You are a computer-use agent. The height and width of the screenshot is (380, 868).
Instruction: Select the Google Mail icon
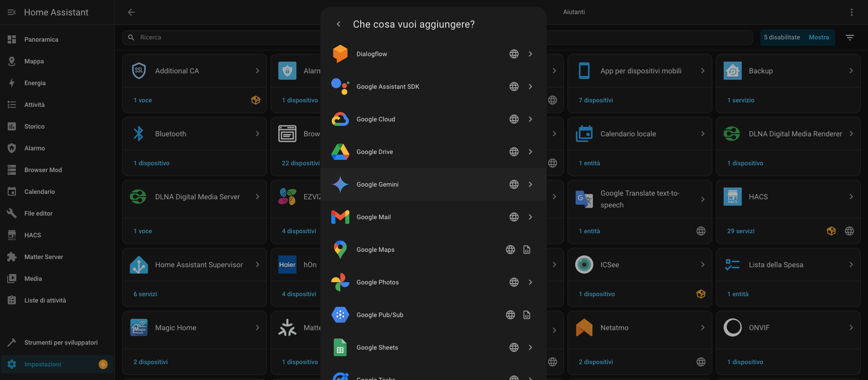[x=340, y=217]
